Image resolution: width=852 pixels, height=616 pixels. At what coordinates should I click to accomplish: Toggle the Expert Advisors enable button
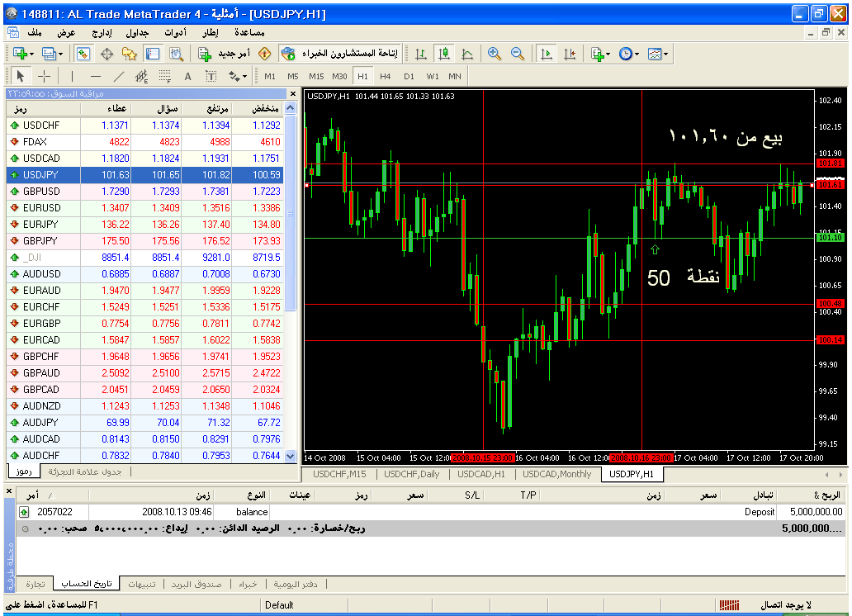coord(338,54)
